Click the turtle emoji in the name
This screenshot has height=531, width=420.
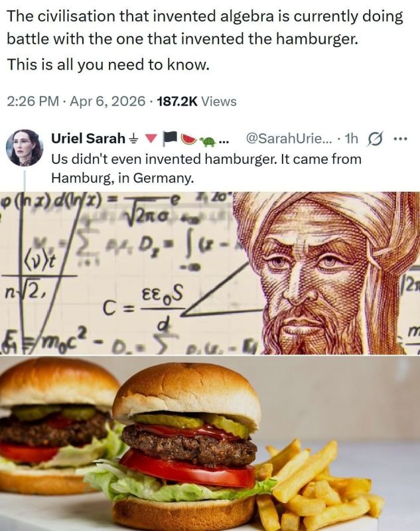[x=208, y=139]
